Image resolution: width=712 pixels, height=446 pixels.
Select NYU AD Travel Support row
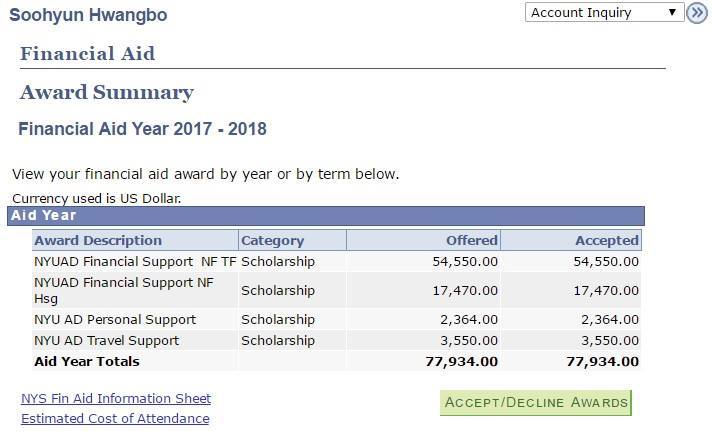pos(107,340)
